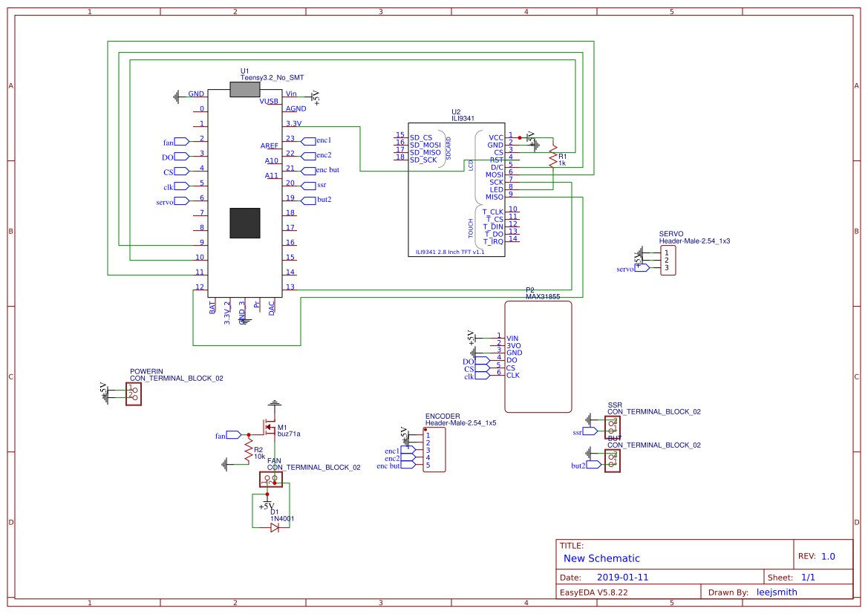Click the ground symbol above MOSFET M1
868x614 pixels.
pyautogui.click(x=274, y=405)
